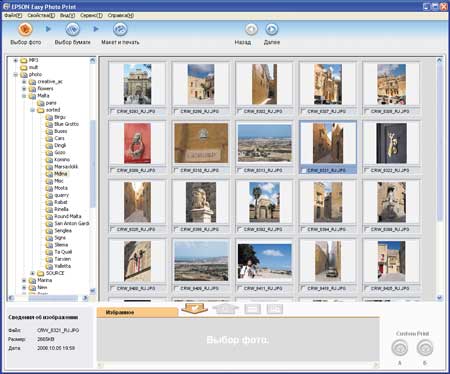Click the Blue Grotto folder icon
Viewport: 450px width, 374px height.
point(49,124)
